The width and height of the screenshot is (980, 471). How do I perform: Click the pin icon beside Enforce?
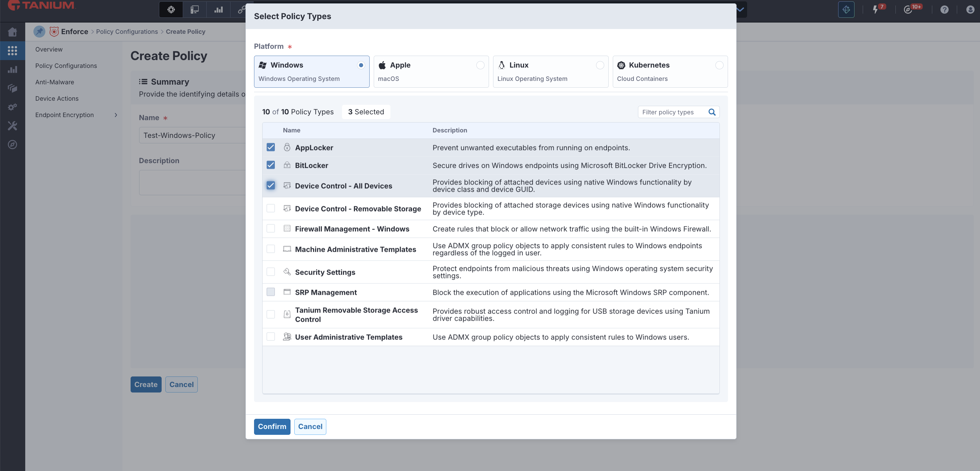(x=39, y=32)
